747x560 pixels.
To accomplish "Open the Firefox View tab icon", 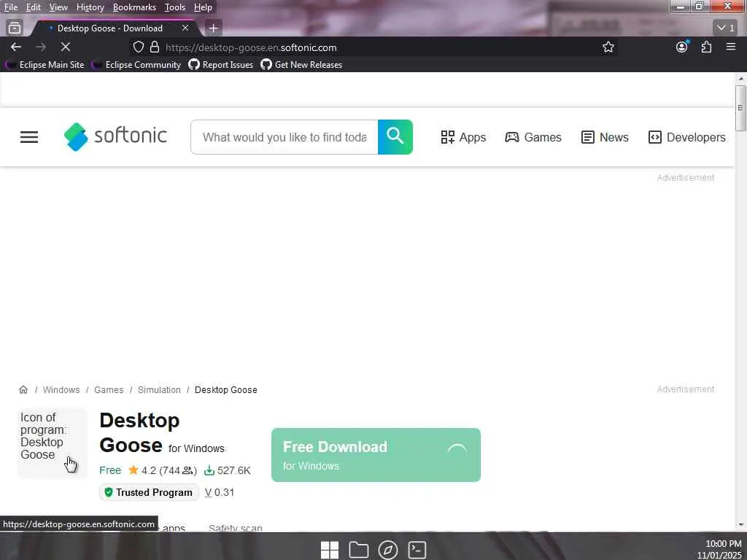I will point(15,28).
